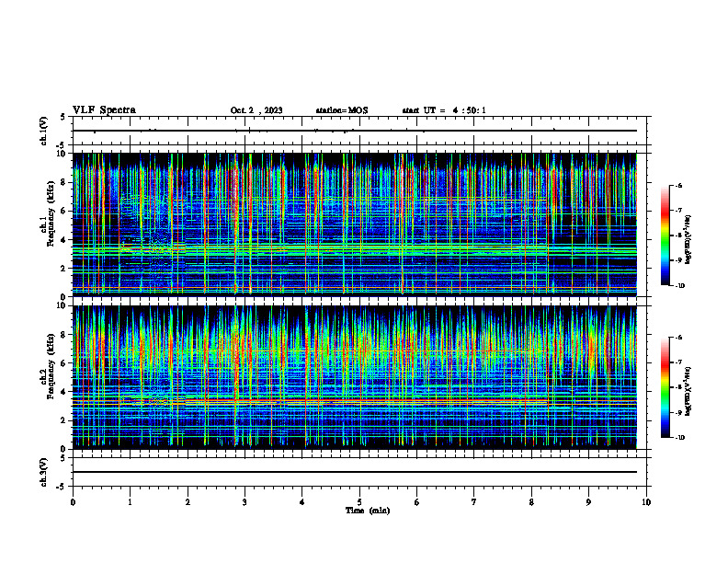Viewport: 728px width, 563px height.
Task: Click the "-6" label on ch.1 colorbar
Action: click(678, 186)
